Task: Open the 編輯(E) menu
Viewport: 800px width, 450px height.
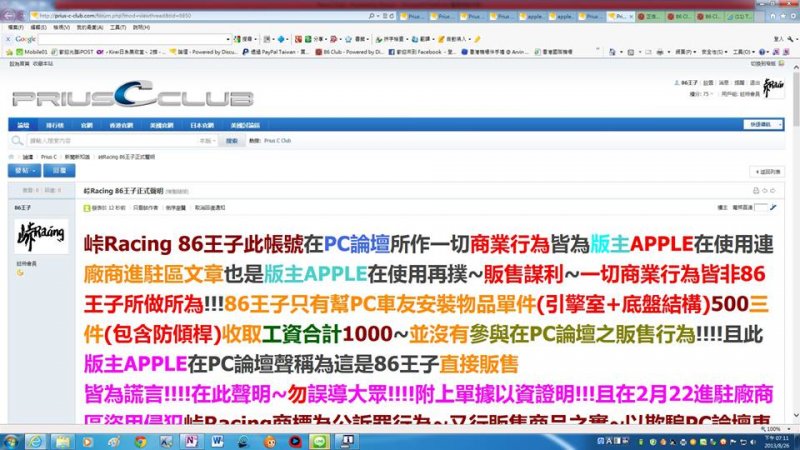Action: click(38, 27)
